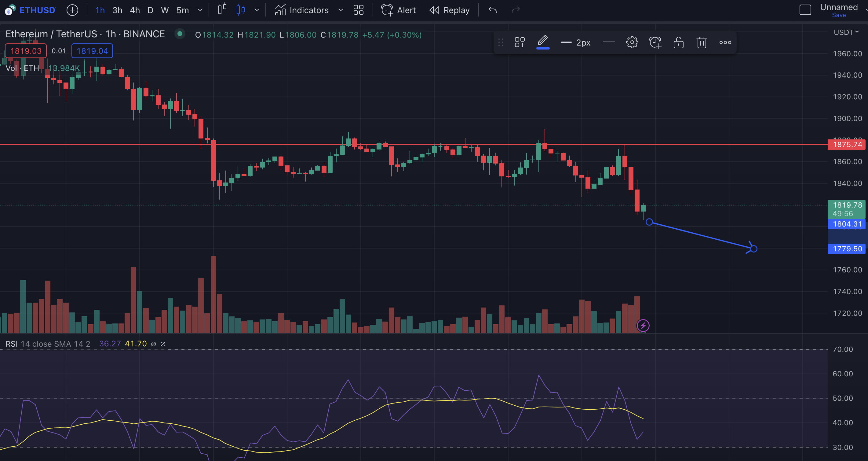Switch to the 4h timeframe

pyautogui.click(x=135, y=10)
